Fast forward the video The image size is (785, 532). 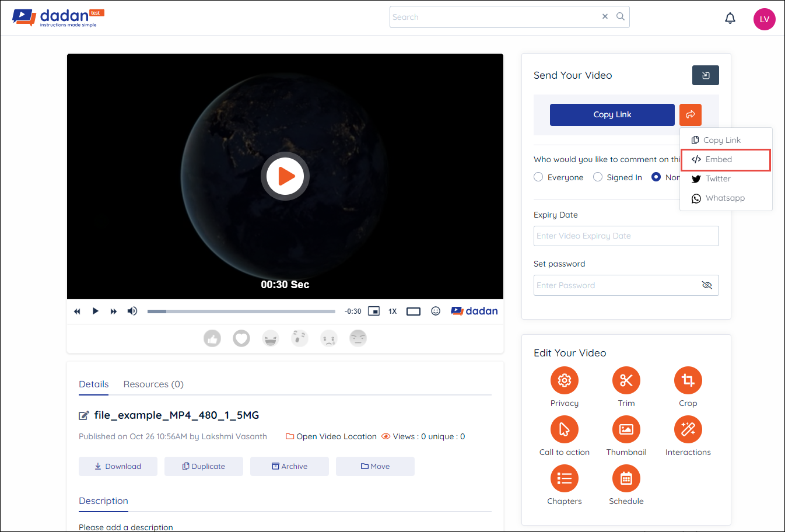click(x=114, y=311)
